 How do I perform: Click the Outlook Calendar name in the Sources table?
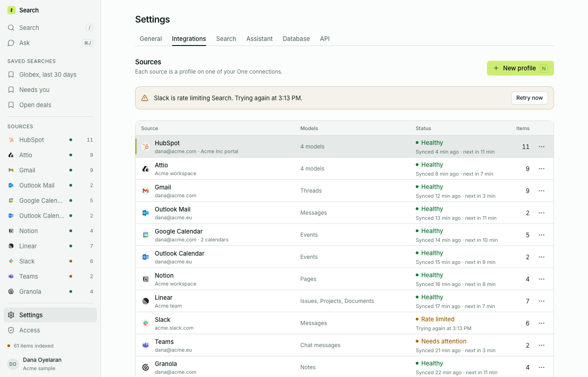click(x=180, y=253)
